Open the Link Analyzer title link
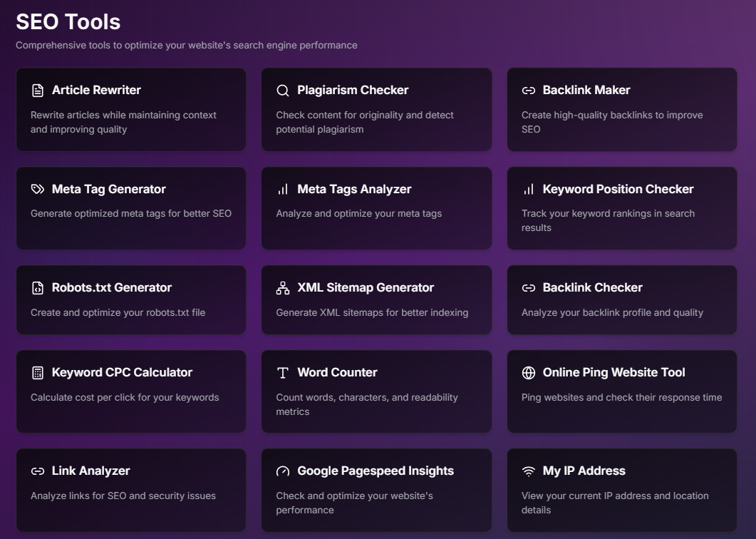Viewport: 756px width, 539px height. pos(90,471)
